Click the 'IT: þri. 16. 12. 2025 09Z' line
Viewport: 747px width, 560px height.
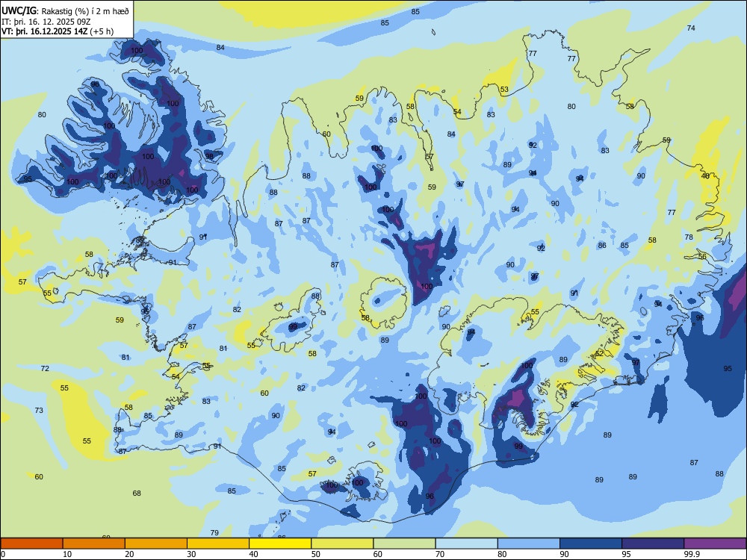coord(47,22)
